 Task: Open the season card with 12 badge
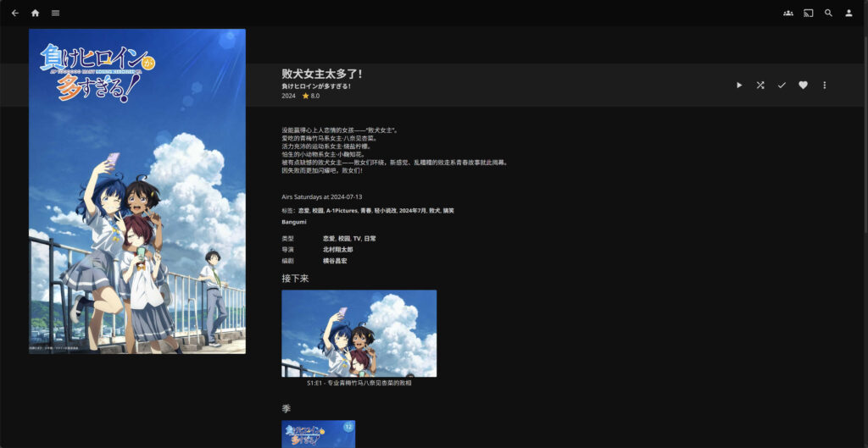pos(318,434)
